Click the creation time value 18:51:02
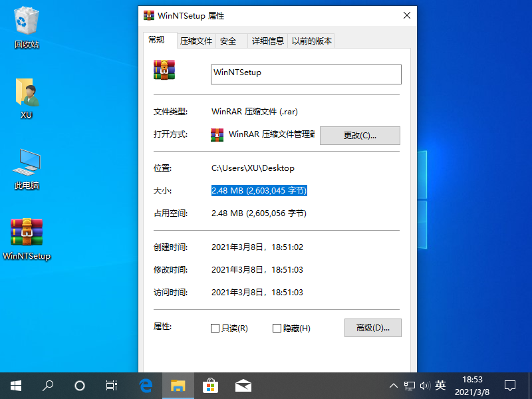This screenshot has width=532, height=399. (287, 247)
